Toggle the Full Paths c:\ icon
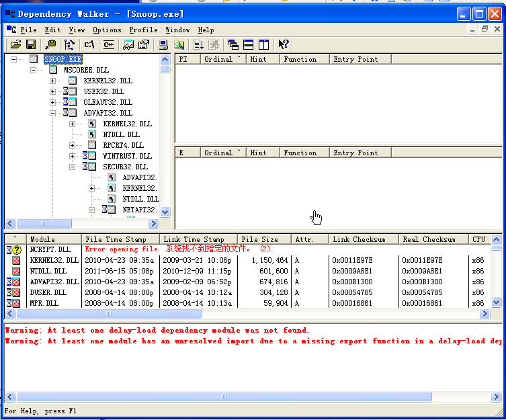Image resolution: width=506 pixels, height=420 pixels. (89, 44)
